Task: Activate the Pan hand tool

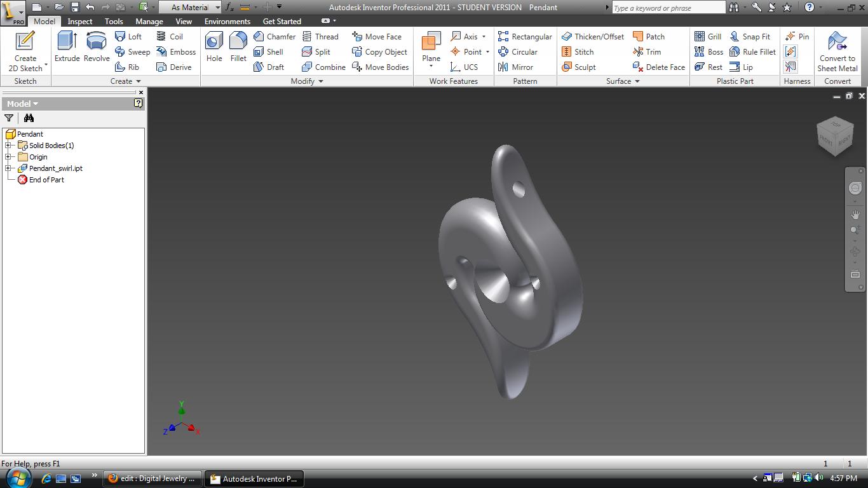Action: pyautogui.click(x=855, y=215)
